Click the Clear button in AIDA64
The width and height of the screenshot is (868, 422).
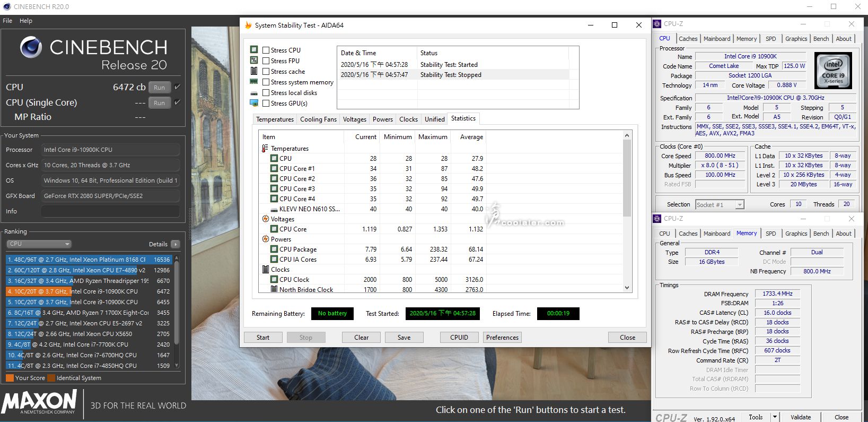click(x=362, y=338)
